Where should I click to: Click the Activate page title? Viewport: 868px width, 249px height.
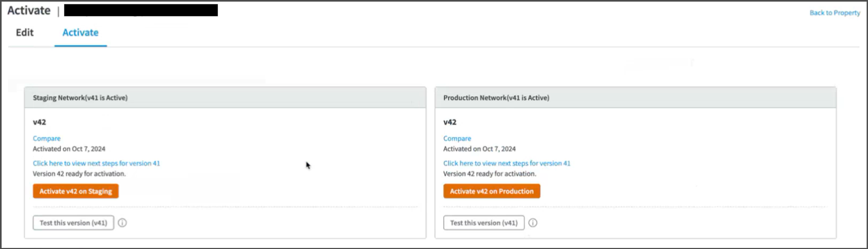29,11
